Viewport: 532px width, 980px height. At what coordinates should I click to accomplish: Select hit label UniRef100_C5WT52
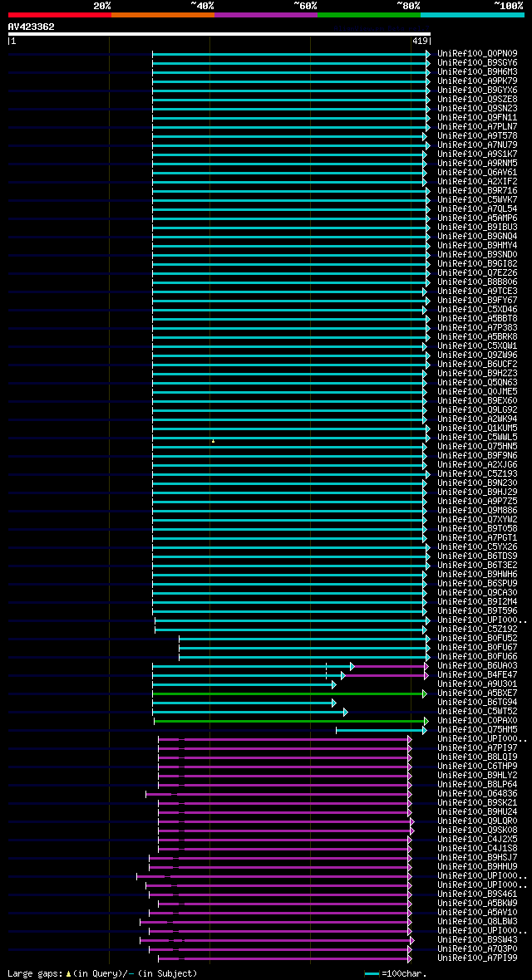coord(477,712)
